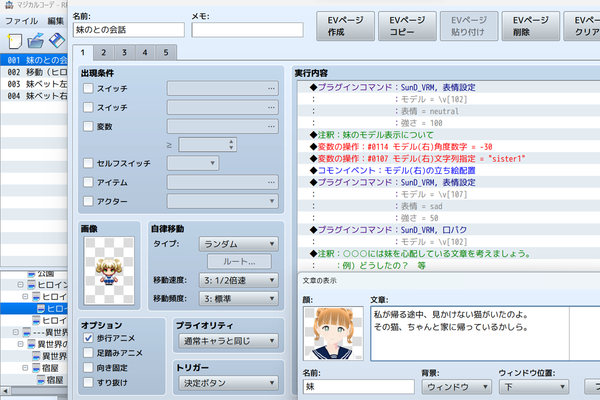Screen dimensions: 600x400
Task: Click EVページ削除 button
Action: pos(531,26)
